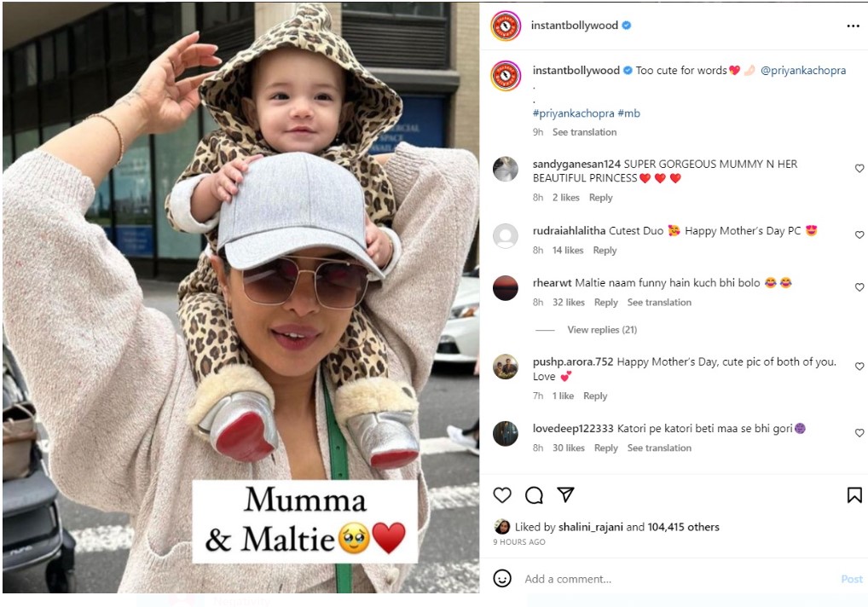
Task: Open the Mumma & Maltie photo
Action: click(240, 298)
